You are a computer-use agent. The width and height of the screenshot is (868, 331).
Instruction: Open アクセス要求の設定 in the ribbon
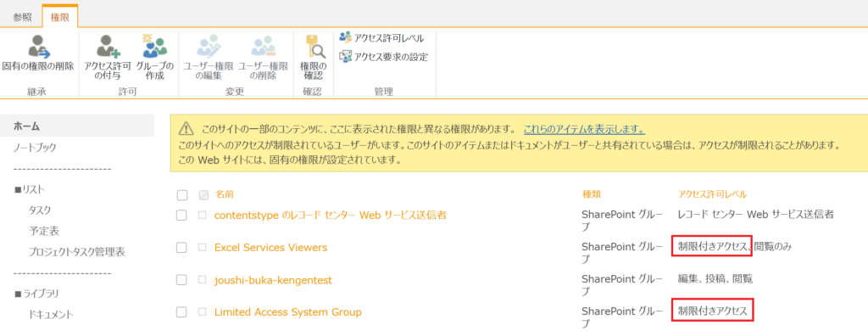click(x=383, y=57)
